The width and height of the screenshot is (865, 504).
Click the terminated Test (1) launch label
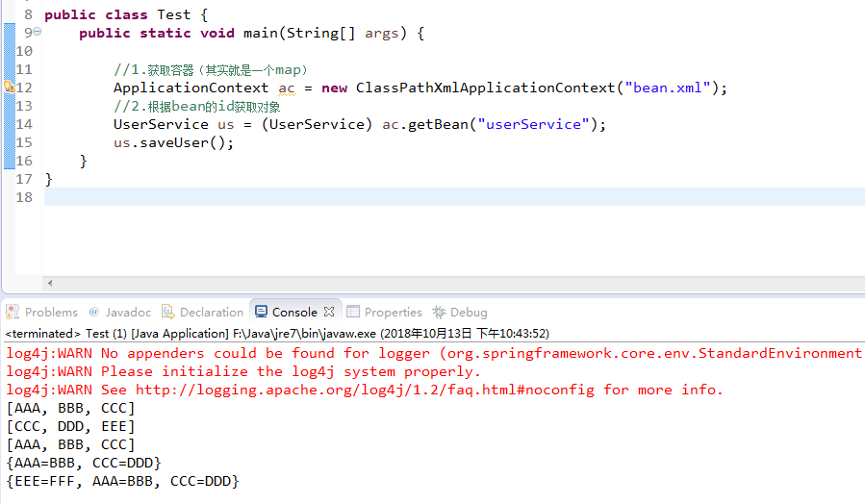pos(277,334)
